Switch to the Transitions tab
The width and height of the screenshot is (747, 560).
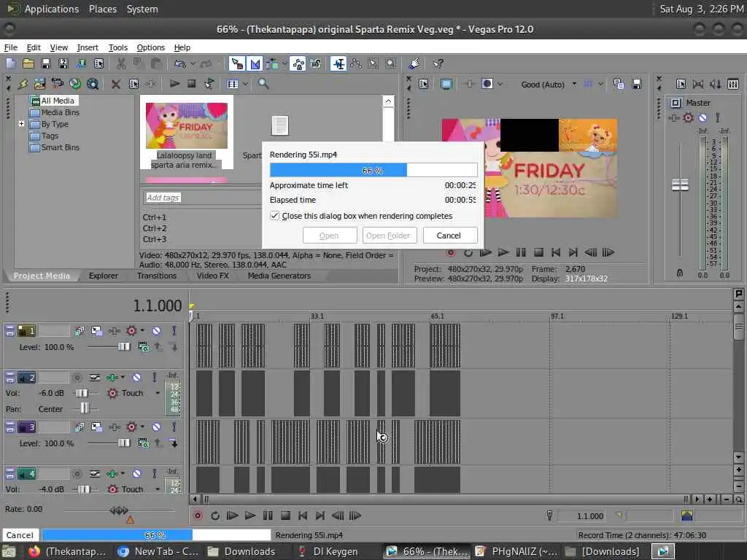tap(157, 276)
